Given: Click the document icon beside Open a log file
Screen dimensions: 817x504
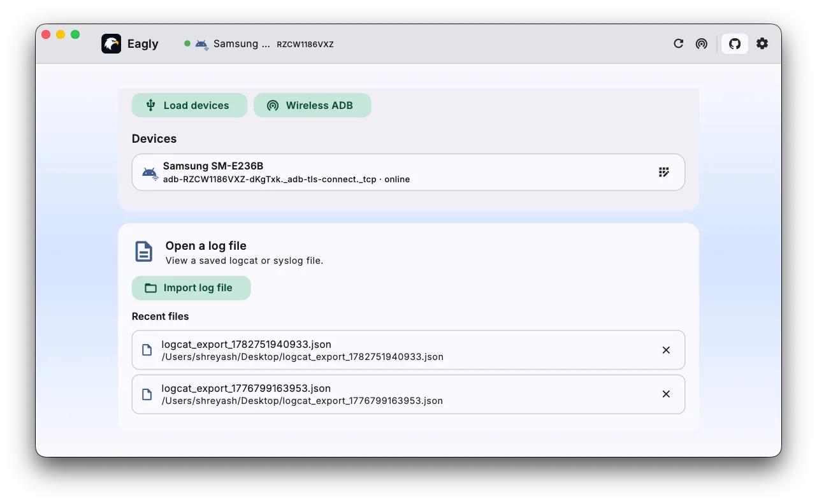Looking at the screenshot, I should click(144, 251).
